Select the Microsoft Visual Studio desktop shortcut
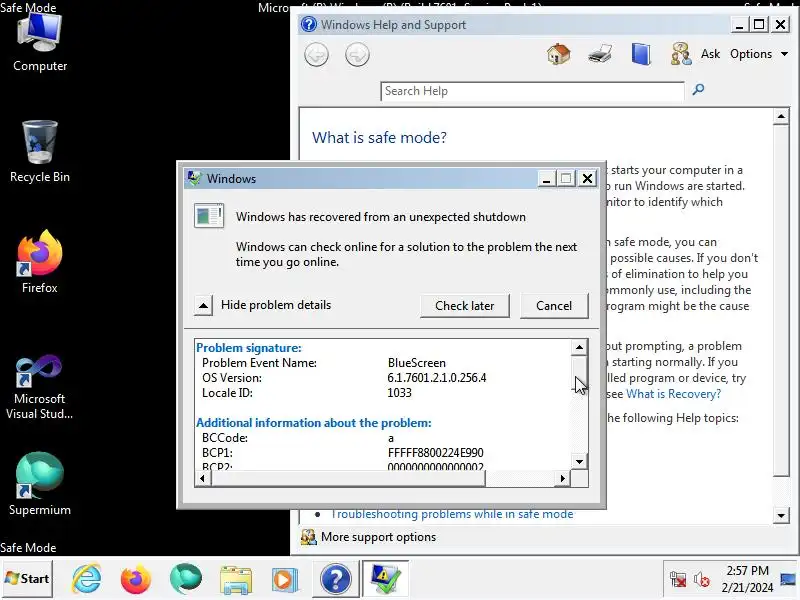Screen dimensions: 800x600 [40, 387]
